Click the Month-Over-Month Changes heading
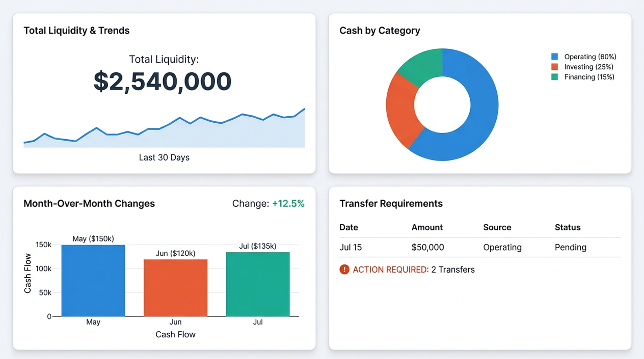Image resolution: width=644 pixels, height=359 pixels. coord(89,204)
